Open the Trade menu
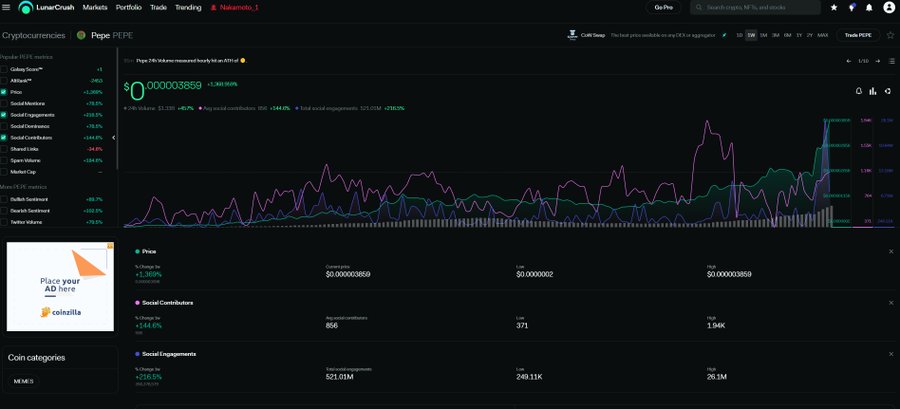Viewport: 900px width, 409px height. click(x=158, y=7)
